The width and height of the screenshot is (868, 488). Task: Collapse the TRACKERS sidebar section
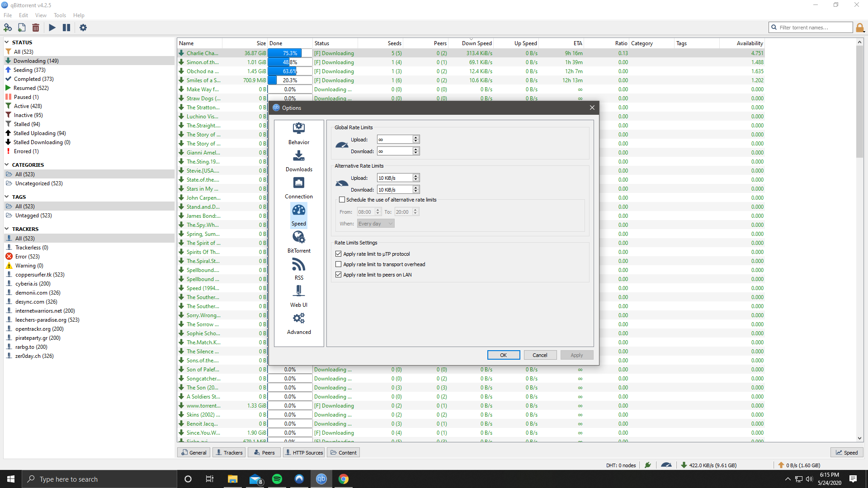7,229
